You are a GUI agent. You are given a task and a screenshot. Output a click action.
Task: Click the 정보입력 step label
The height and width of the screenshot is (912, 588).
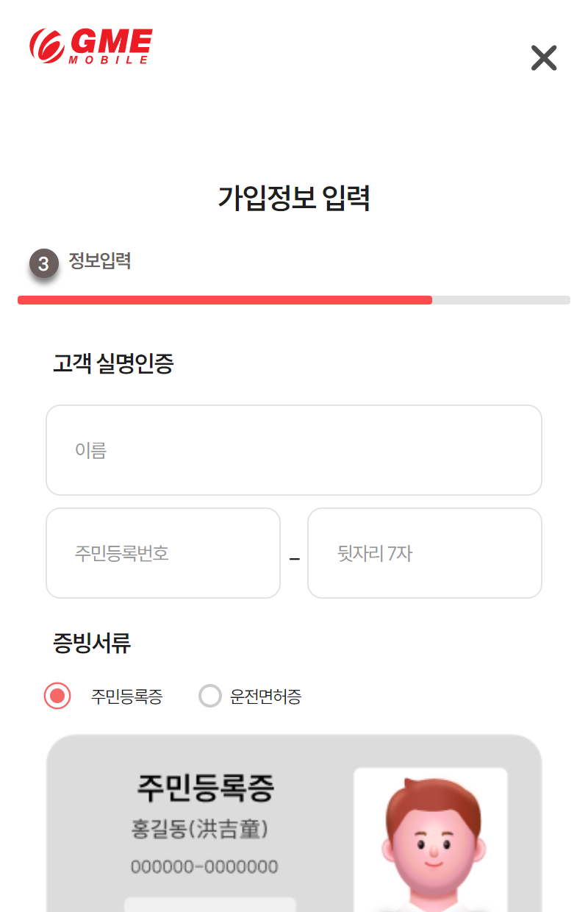pos(100,261)
